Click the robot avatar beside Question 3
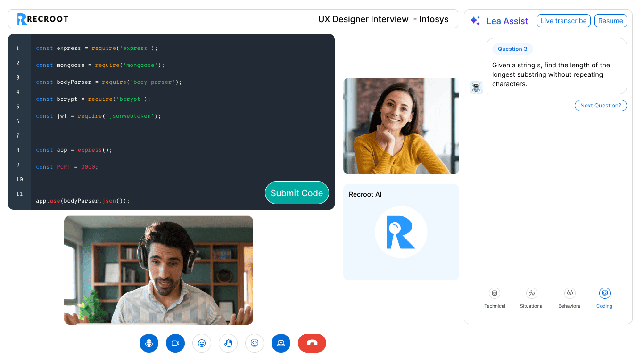Image resolution: width=644 pixels, height=362 pixels. click(x=476, y=88)
